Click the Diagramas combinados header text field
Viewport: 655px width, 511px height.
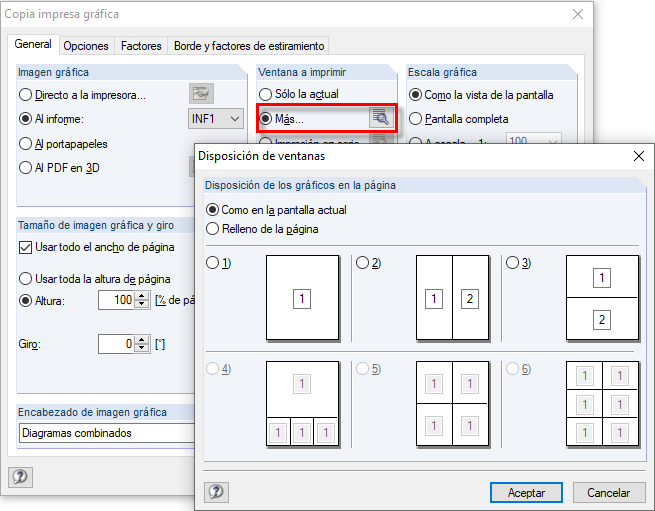point(106,433)
